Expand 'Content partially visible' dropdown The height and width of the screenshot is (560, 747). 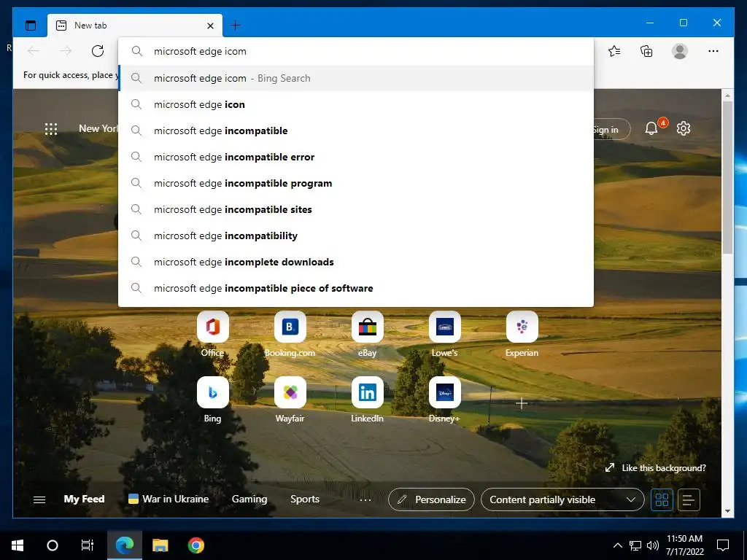tap(562, 499)
